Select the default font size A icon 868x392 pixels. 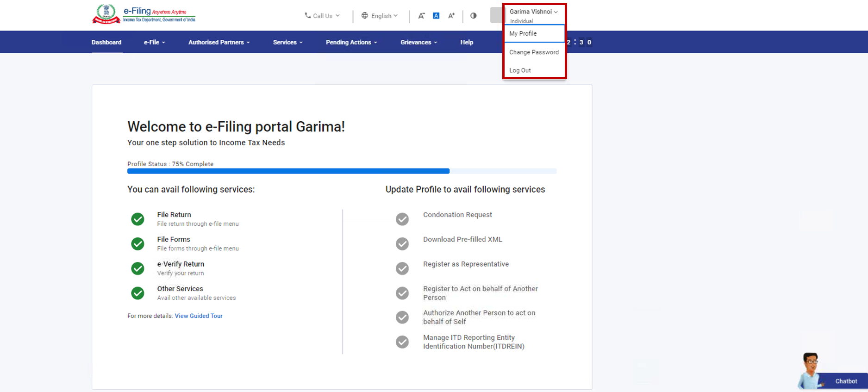coord(436,16)
